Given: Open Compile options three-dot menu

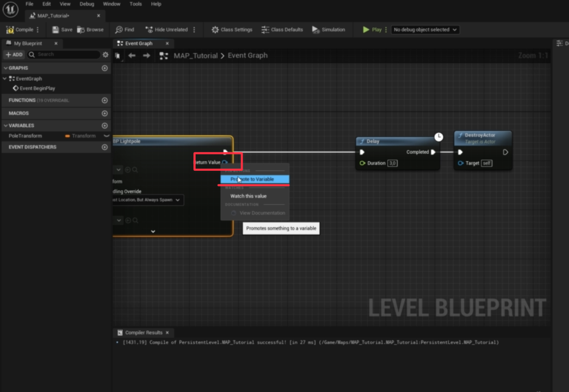Looking at the screenshot, I should tap(38, 30).
